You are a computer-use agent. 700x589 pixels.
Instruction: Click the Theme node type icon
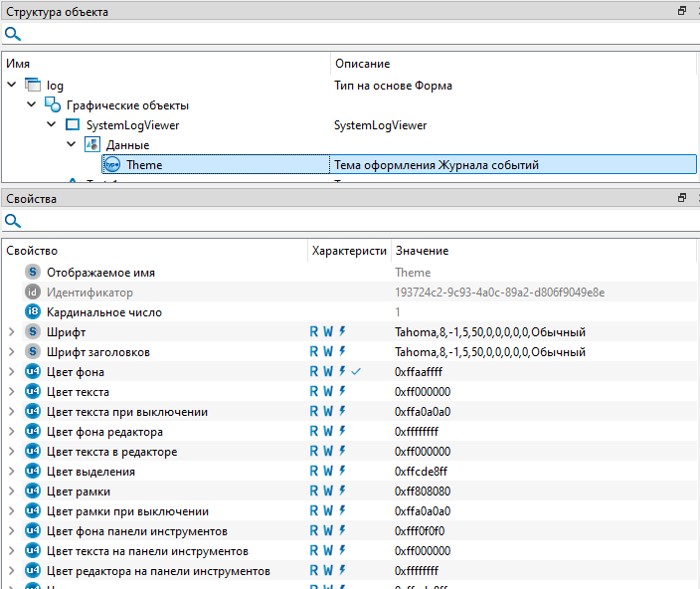point(112,165)
